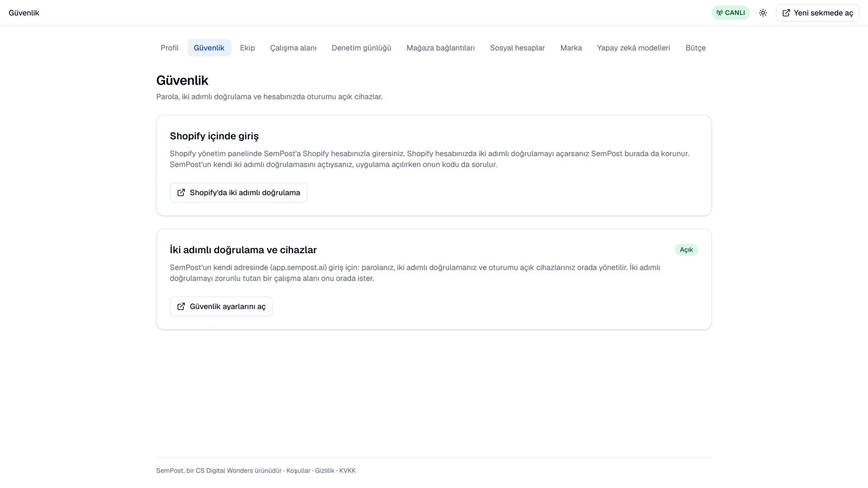
Task: Open the Gizlilik footer link
Action: [x=325, y=471]
